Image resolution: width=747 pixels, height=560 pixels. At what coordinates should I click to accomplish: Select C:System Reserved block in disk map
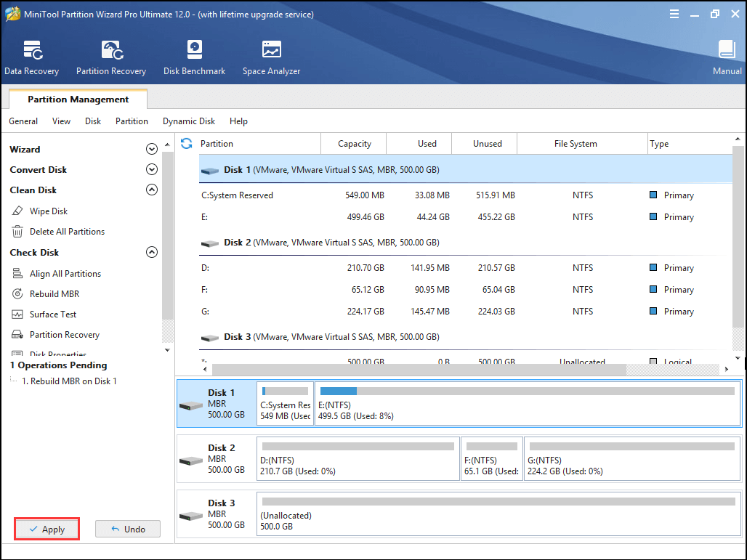pyautogui.click(x=285, y=403)
